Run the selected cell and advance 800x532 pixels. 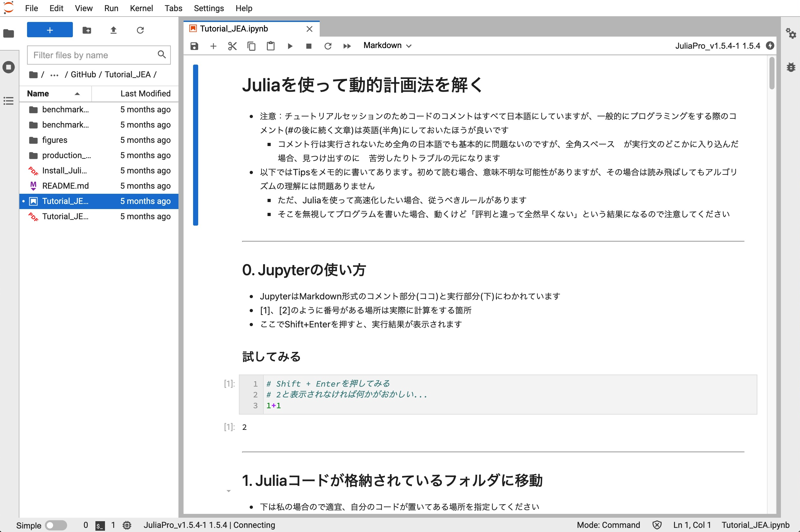290,46
